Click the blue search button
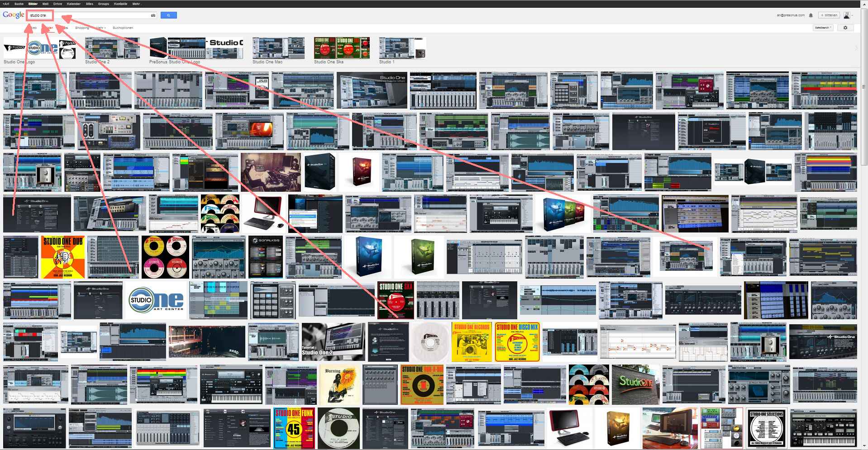Image resolution: width=868 pixels, height=450 pixels. (x=168, y=15)
